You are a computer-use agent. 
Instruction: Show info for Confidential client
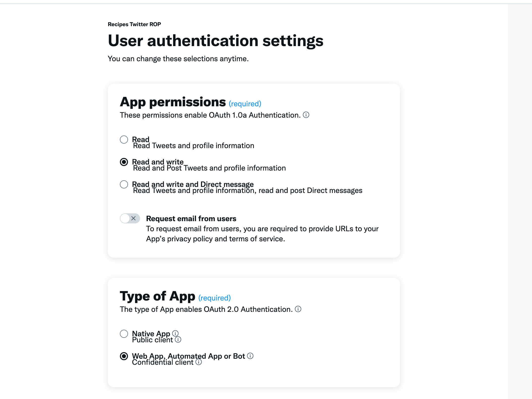click(x=199, y=362)
